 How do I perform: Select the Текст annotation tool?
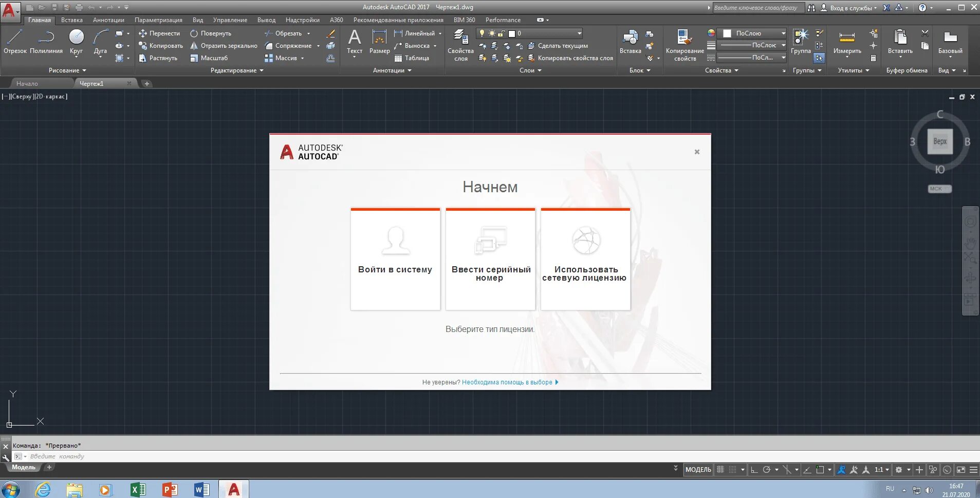(355, 42)
